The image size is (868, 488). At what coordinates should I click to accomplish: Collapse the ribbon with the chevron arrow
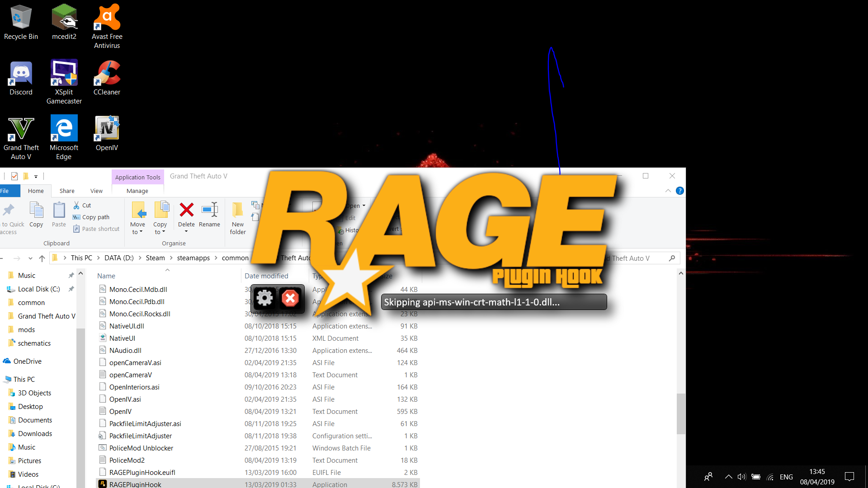point(668,191)
